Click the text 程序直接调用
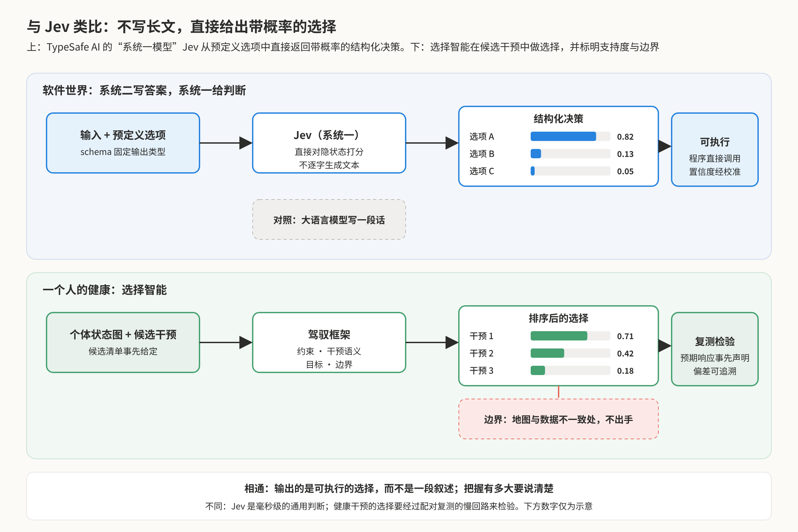798x532 pixels. pyautogui.click(x=715, y=159)
